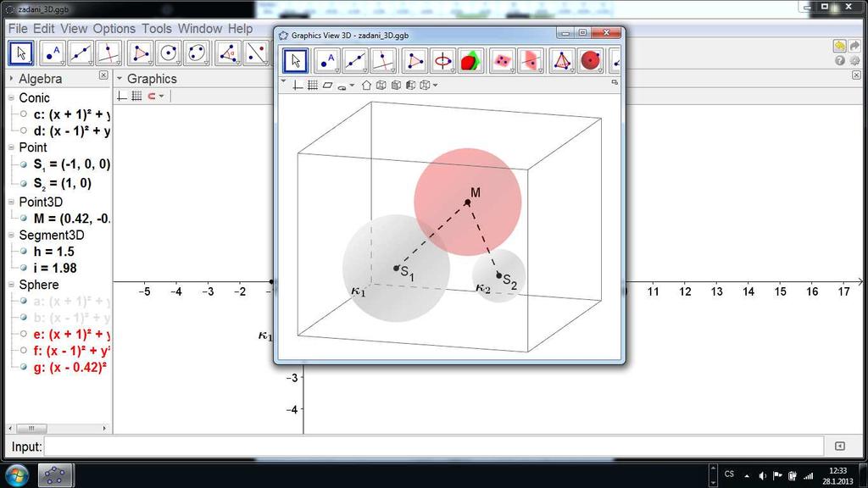Collapse the Sphere group in Algebra
868x488 pixels.
click(x=11, y=285)
